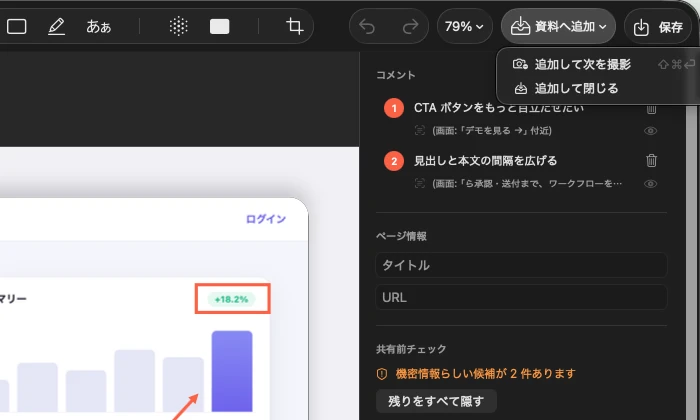
Task: Open the 79% zoom dropdown
Action: pyautogui.click(x=464, y=27)
